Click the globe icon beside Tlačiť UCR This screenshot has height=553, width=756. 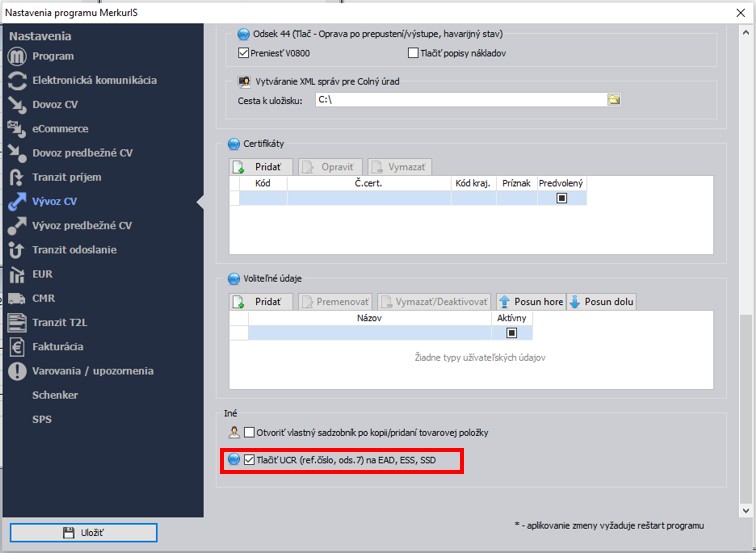click(234, 459)
